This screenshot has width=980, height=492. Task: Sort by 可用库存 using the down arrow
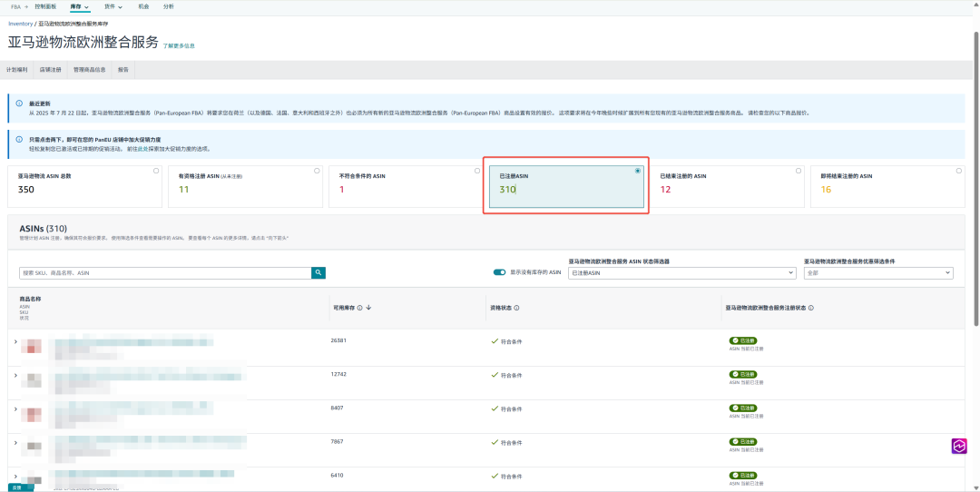tap(368, 308)
